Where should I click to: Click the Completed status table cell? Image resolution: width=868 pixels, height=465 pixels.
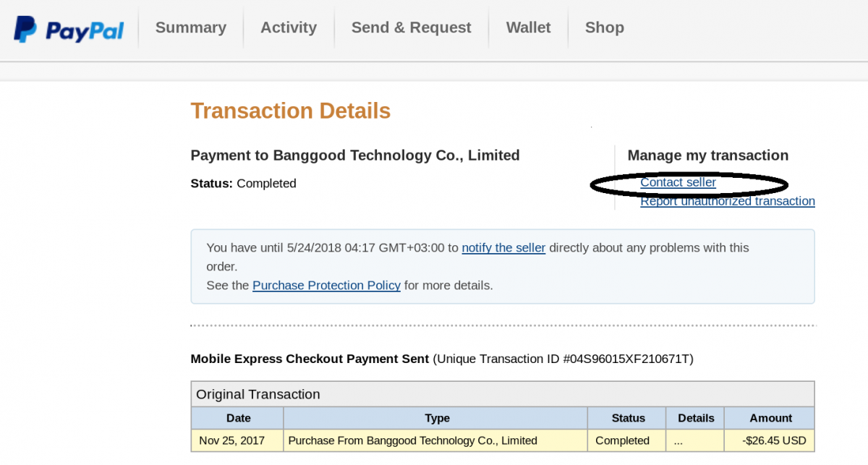(628, 440)
